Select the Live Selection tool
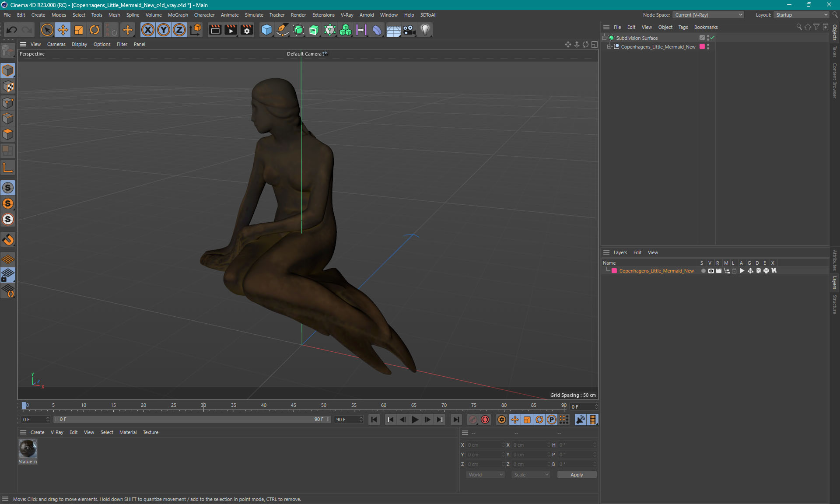This screenshot has width=840, height=504. pyautogui.click(x=47, y=30)
